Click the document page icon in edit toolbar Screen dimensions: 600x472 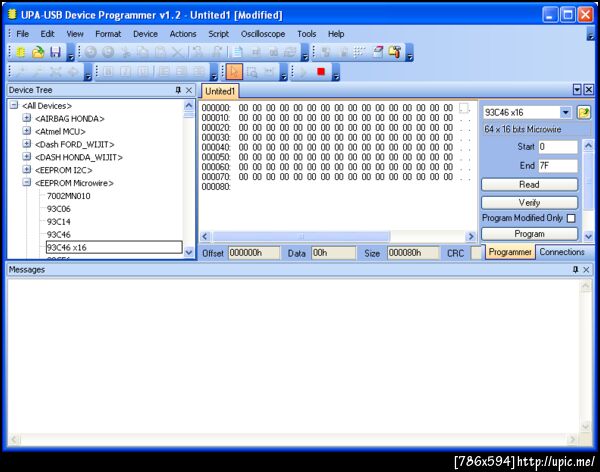(x=238, y=52)
